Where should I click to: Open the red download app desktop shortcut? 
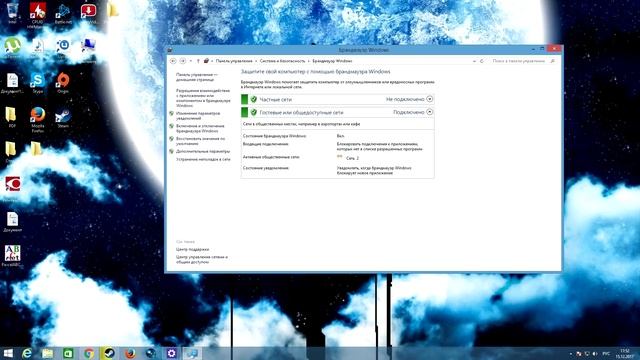click(88, 12)
